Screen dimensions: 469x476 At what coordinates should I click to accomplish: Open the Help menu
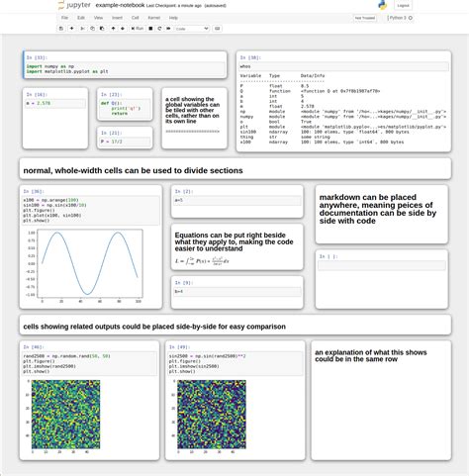pyautogui.click(x=173, y=18)
